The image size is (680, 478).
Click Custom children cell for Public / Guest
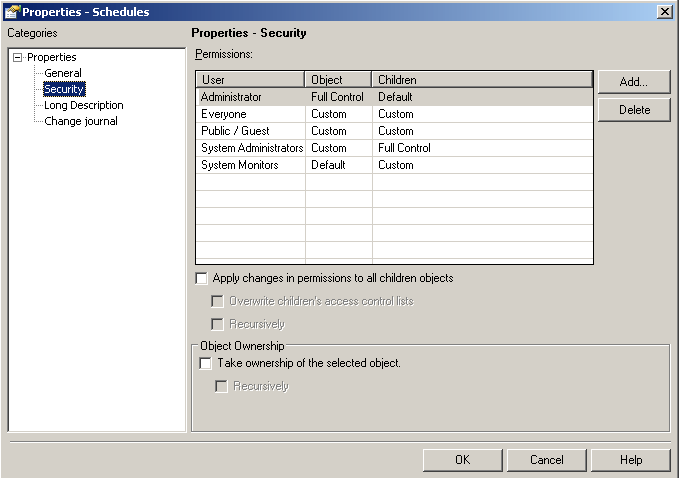[x=483, y=131]
